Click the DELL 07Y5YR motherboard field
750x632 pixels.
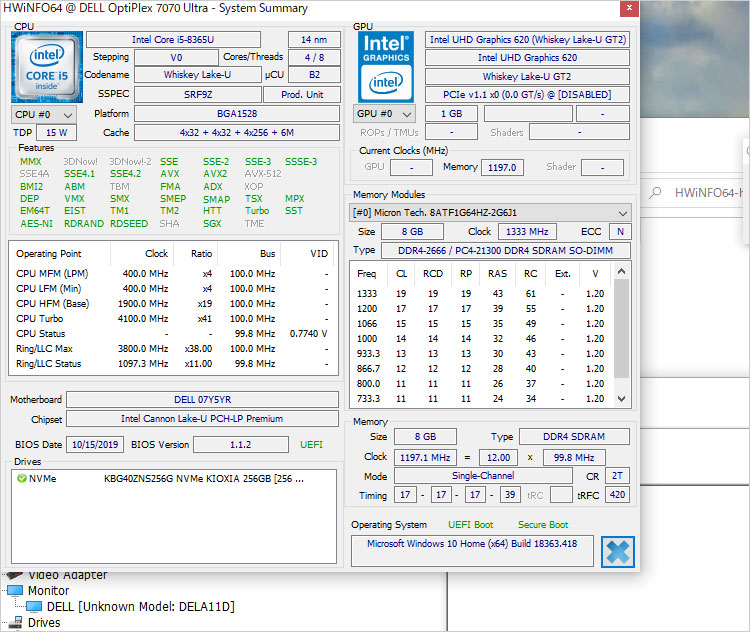202,399
